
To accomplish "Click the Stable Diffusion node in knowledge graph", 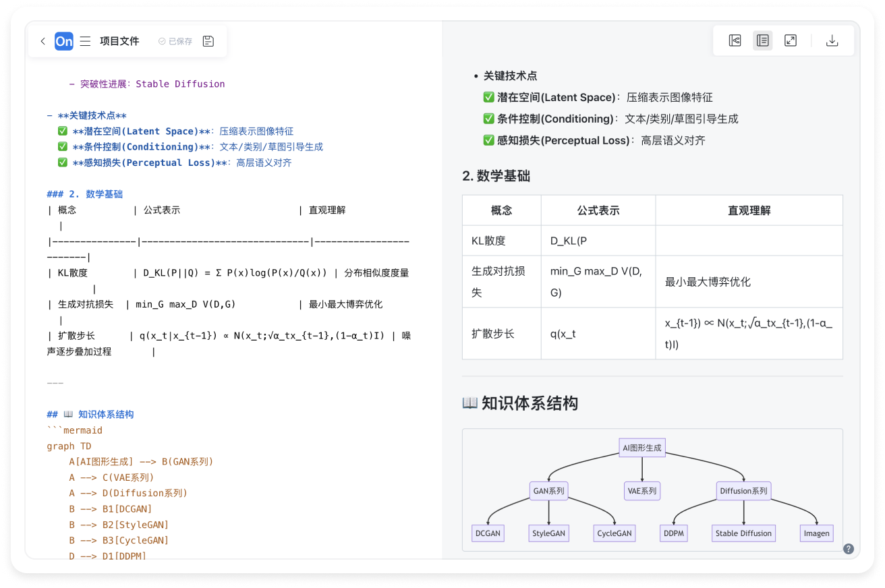I will pyautogui.click(x=743, y=533).
